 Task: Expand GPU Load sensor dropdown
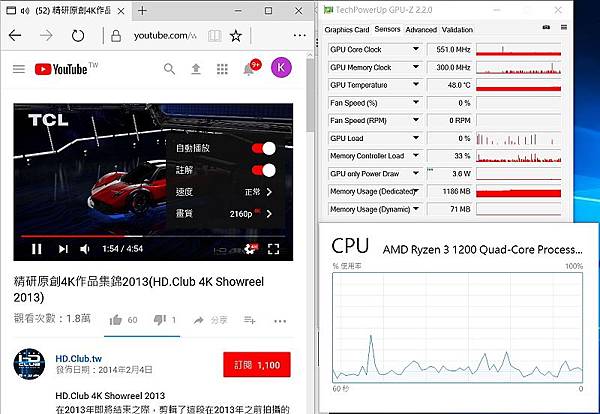click(x=416, y=138)
